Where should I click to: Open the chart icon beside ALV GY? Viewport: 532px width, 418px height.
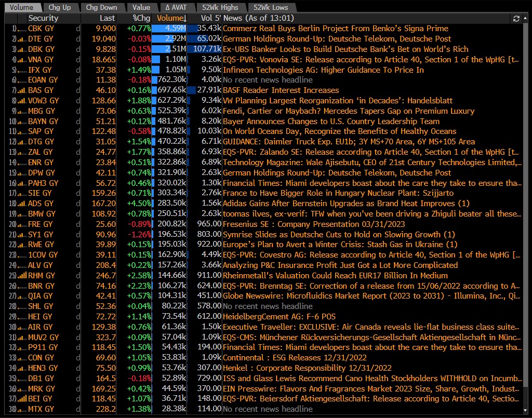pyautogui.click(x=22, y=265)
